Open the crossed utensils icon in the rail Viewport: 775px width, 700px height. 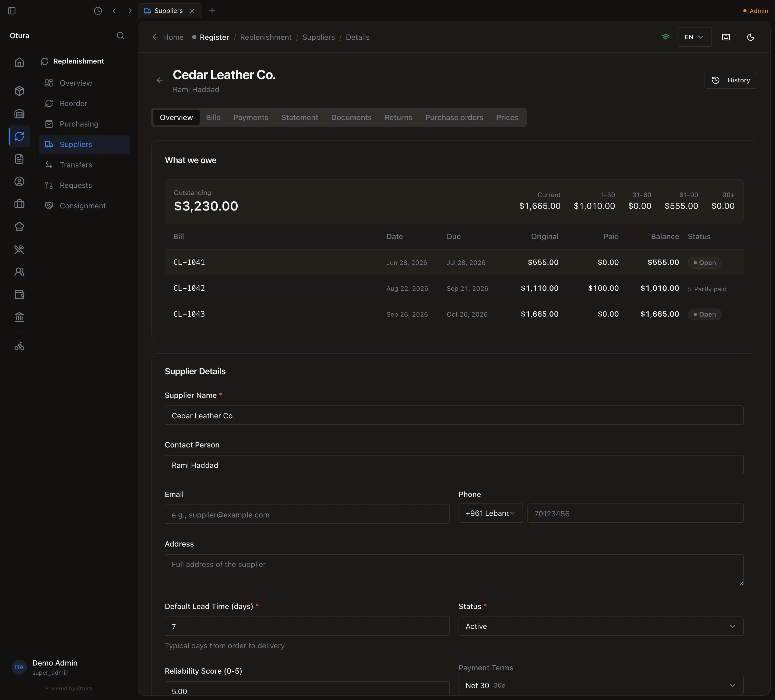coord(19,249)
